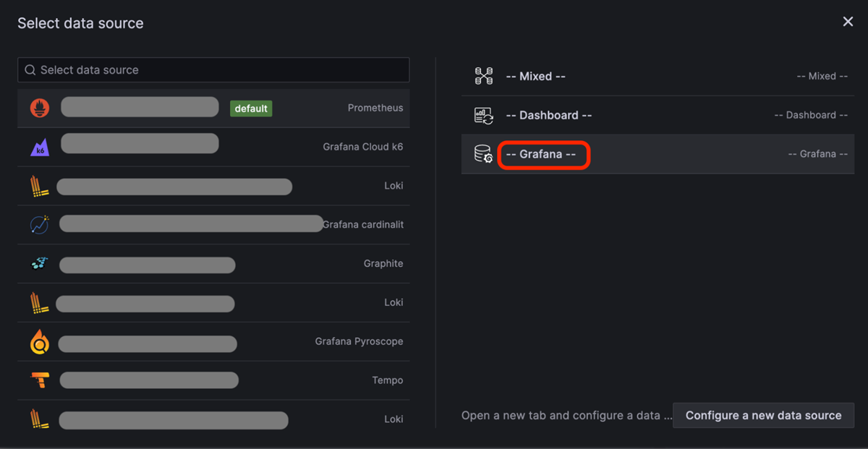Viewport: 868px width, 449px height.
Task: Click the Grafana cardinality data source icon
Action: [40, 225]
